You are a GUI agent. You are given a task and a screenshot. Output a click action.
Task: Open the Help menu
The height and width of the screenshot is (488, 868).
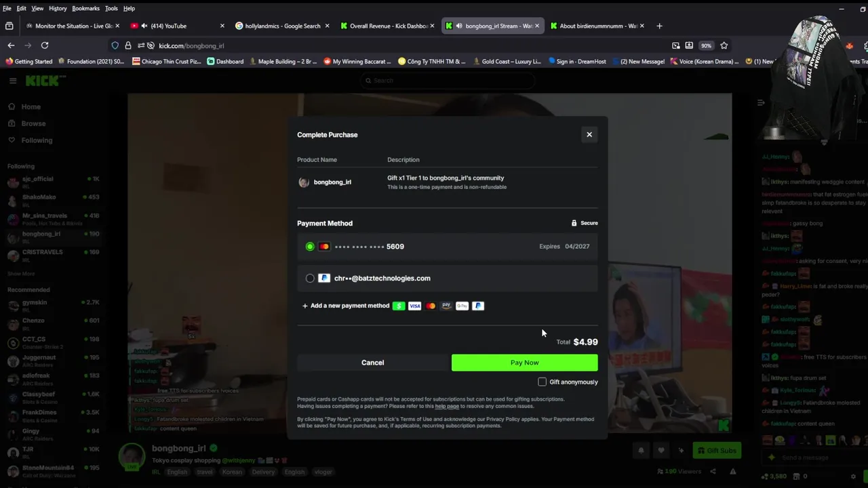tap(129, 8)
